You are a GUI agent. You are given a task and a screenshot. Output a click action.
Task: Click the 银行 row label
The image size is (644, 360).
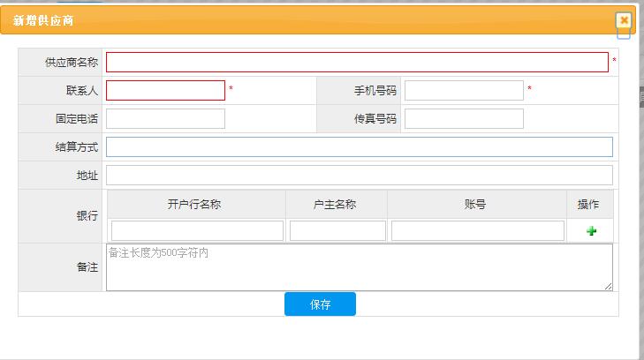pyautogui.click(x=87, y=216)
